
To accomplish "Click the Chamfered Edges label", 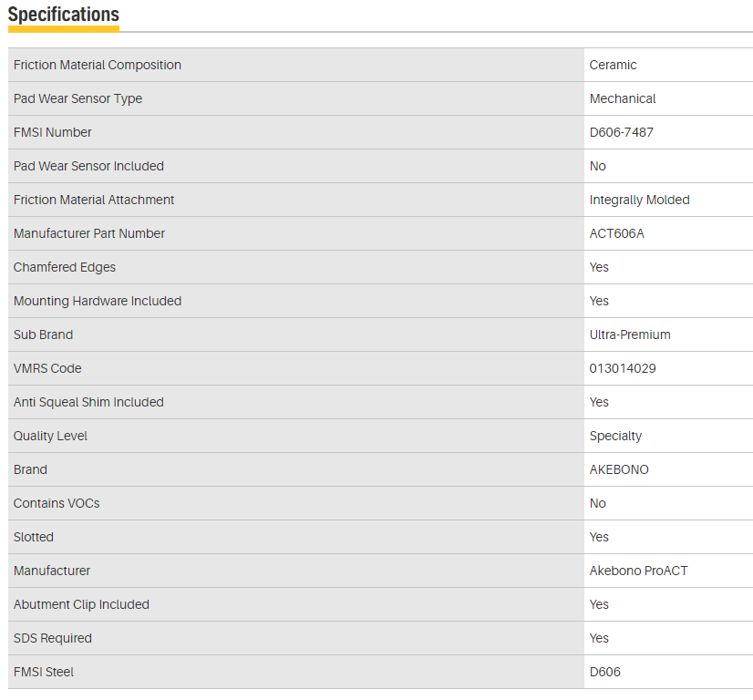I will click(65, 267).
